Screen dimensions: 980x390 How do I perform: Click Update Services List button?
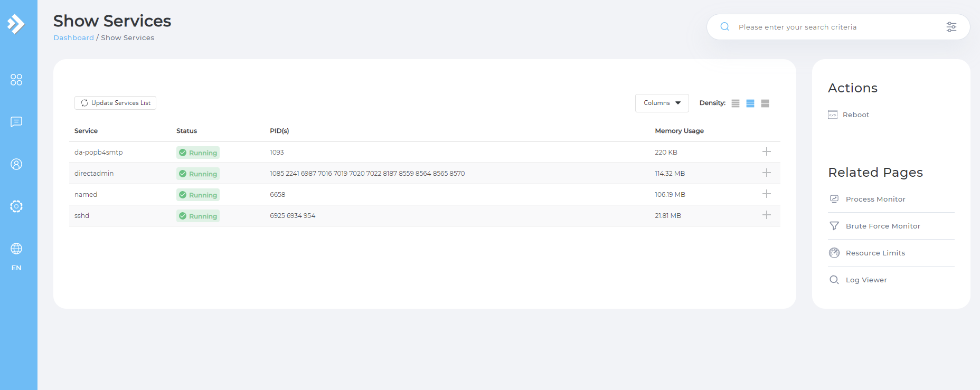coord(115,103)
